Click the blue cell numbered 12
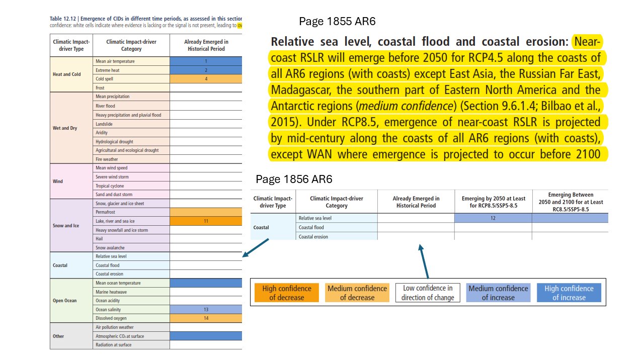 tap(493, 218)
